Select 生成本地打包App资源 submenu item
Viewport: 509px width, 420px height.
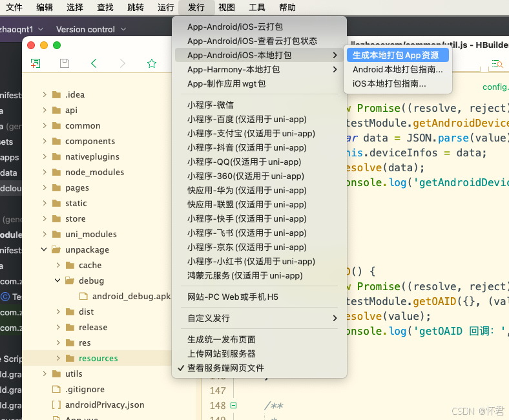398,55
